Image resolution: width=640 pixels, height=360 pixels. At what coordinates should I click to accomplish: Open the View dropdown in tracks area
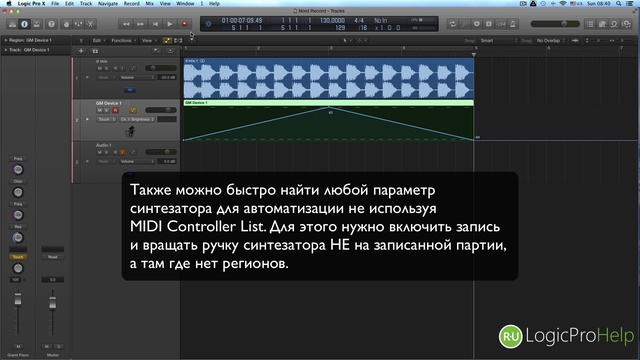tap(149, 40)
